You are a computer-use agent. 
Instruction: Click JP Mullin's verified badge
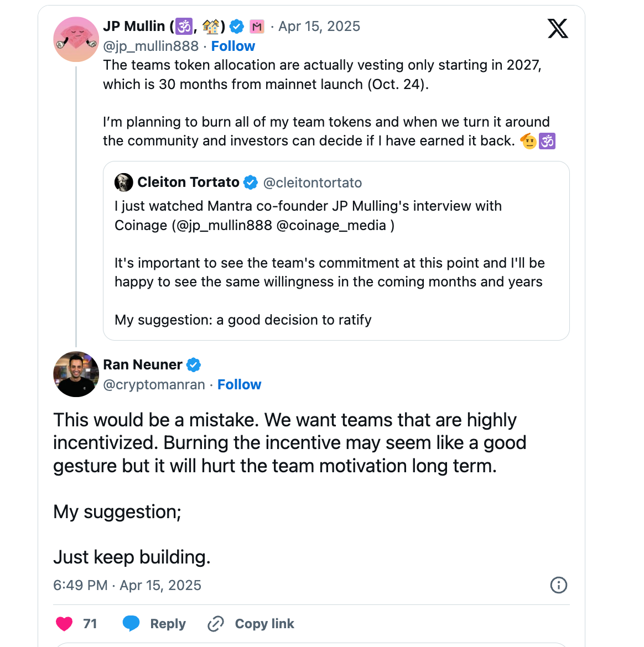click(237, 26)
